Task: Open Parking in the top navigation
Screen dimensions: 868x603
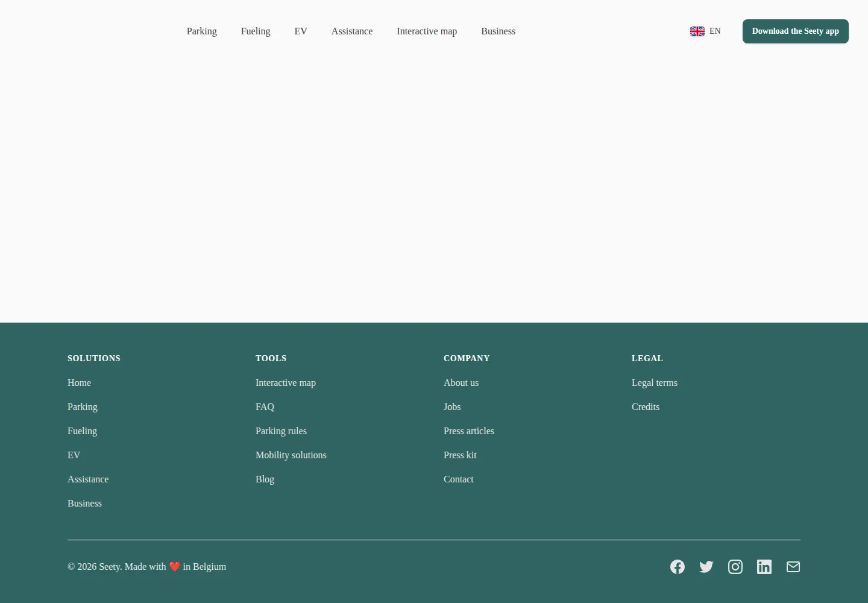Action: point(202,31)
